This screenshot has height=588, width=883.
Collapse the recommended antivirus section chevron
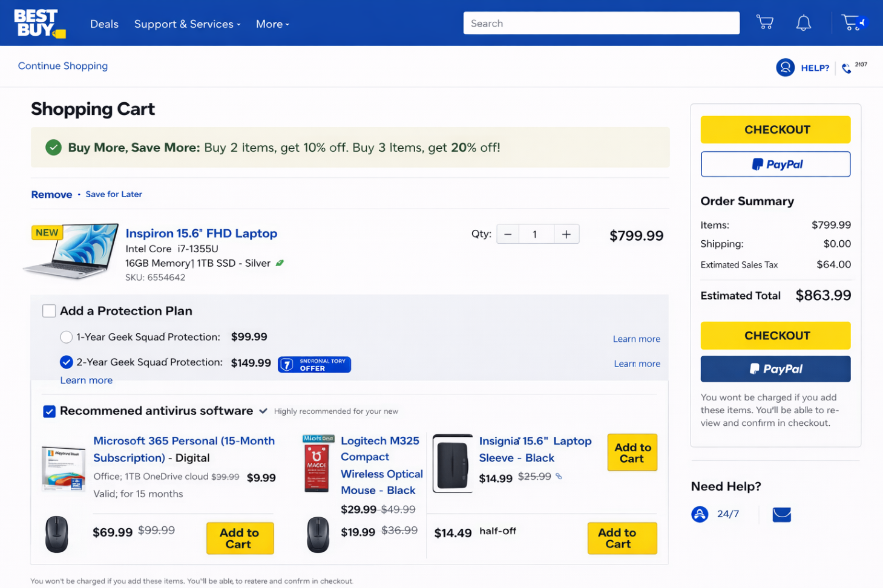pyautogui.click(x=263, y=411)
